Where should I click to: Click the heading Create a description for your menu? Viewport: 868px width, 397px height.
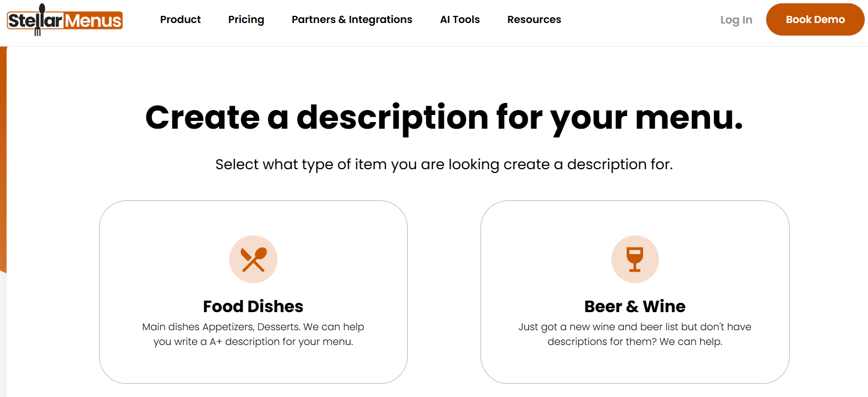pyautogui.click(x=444, y=117)
